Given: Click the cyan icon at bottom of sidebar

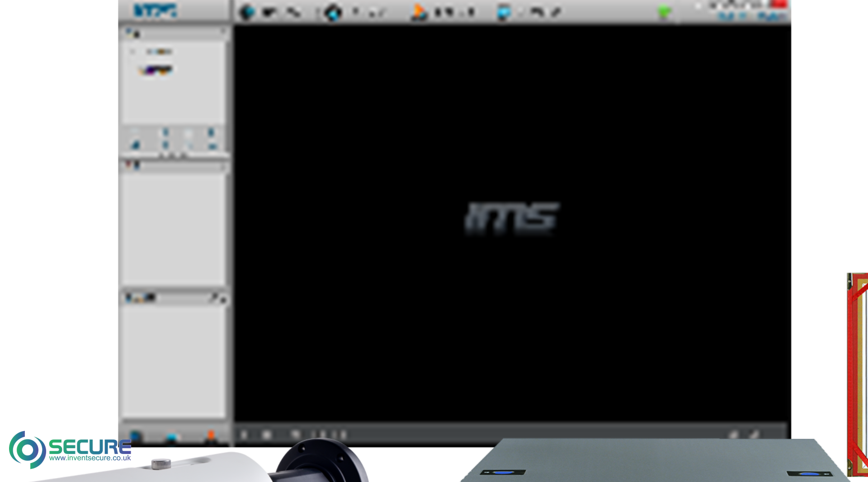Looking at the screenshot, I should coord(172,437).
